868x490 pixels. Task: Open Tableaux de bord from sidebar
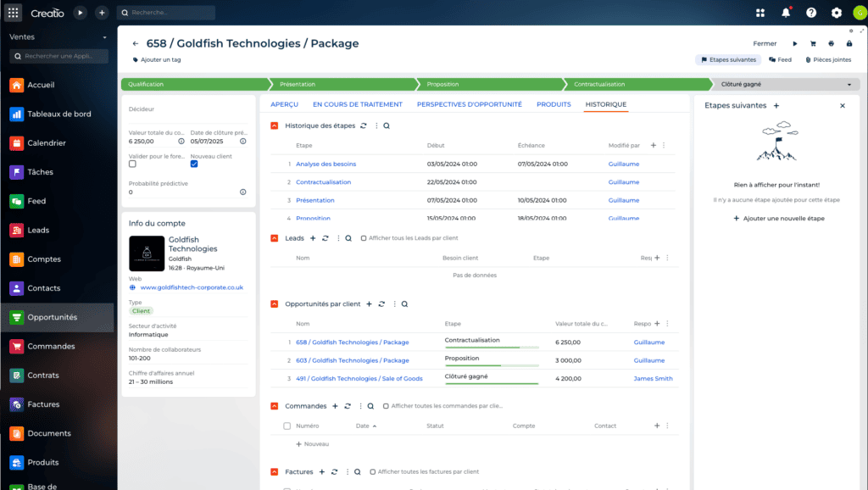(58, 114)
